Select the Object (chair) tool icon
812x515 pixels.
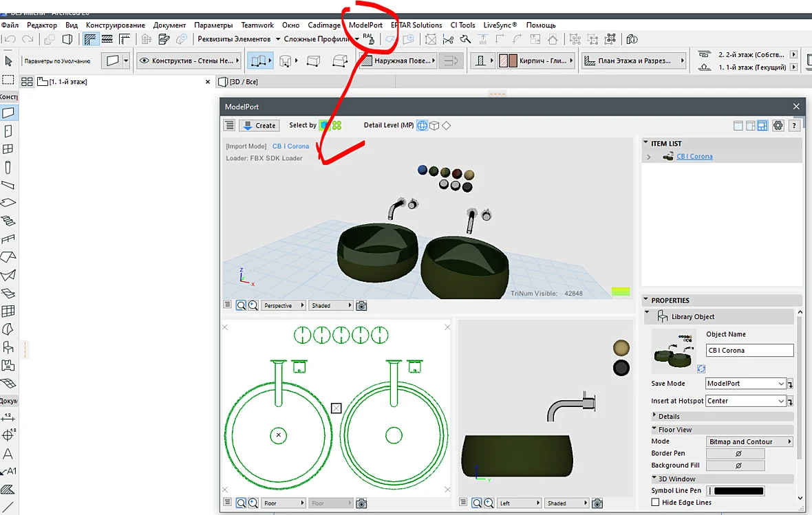[8, 347]
